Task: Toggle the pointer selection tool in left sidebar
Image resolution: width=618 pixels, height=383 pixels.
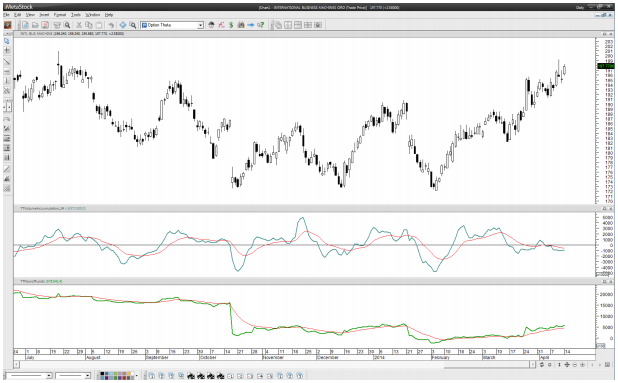Action: (x=7, y=41)
